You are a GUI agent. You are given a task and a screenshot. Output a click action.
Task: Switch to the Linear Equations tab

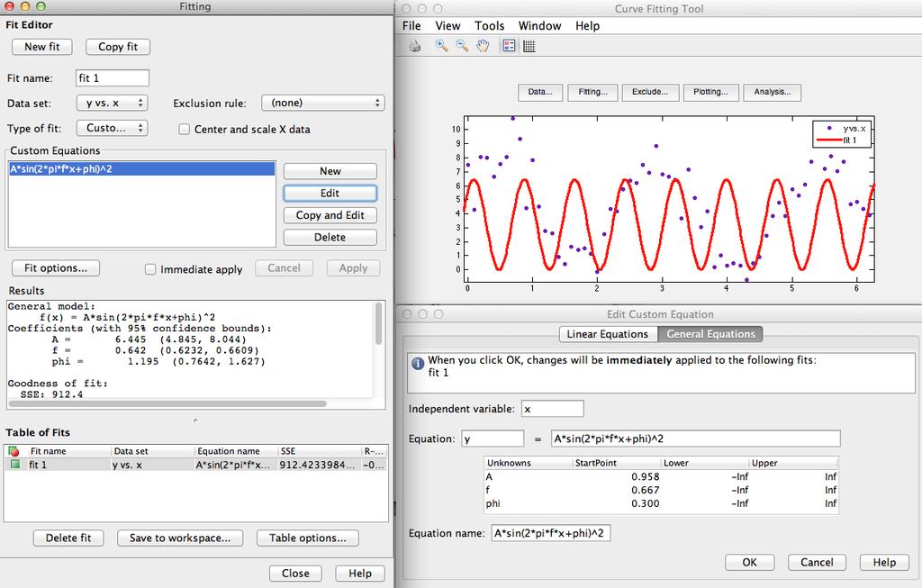coord(608,334)
